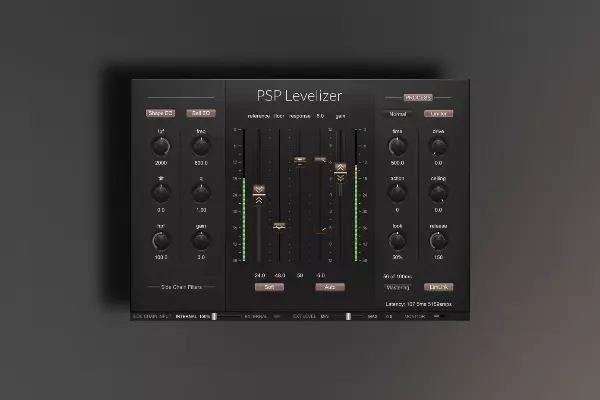This screenshot has width=600, height=400.
Task: Click the output level meter
Action: pyautogui.click(x=356, y=196)
